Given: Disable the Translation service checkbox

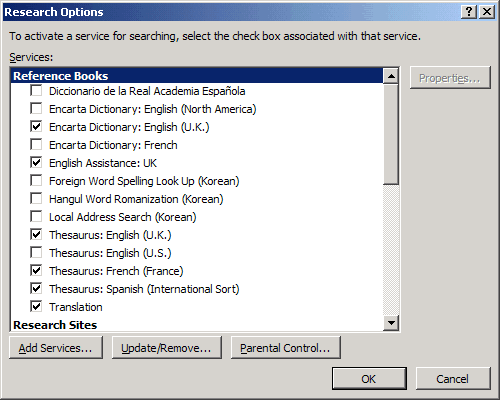Looking at the screenshot, I should (36, 307).
